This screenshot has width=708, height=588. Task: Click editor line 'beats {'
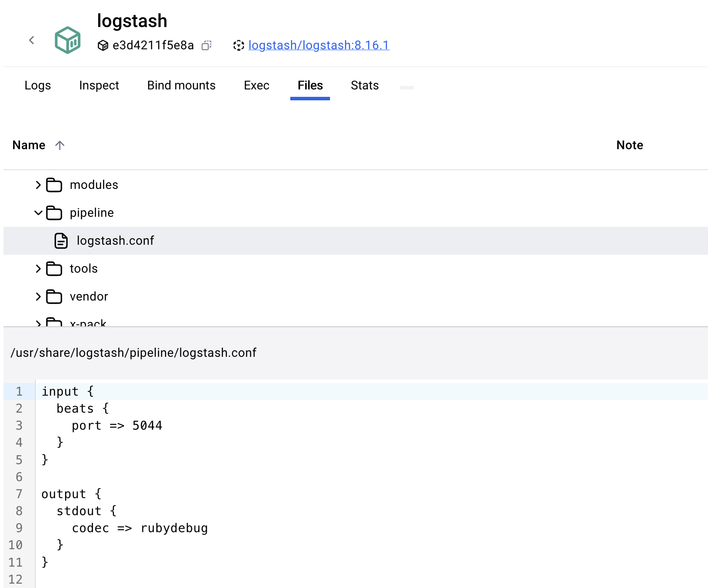[83, 408]
